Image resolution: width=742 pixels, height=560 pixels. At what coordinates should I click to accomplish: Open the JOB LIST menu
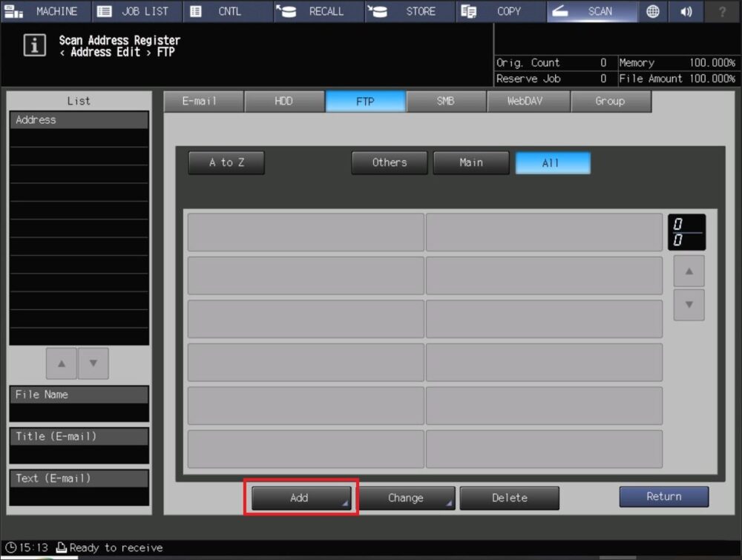pos(135,11)
